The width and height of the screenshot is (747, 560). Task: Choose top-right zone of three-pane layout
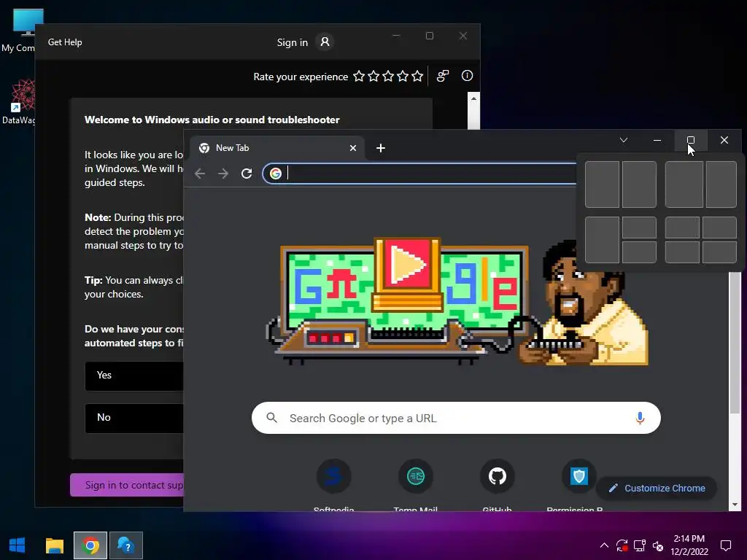[639, 227]
